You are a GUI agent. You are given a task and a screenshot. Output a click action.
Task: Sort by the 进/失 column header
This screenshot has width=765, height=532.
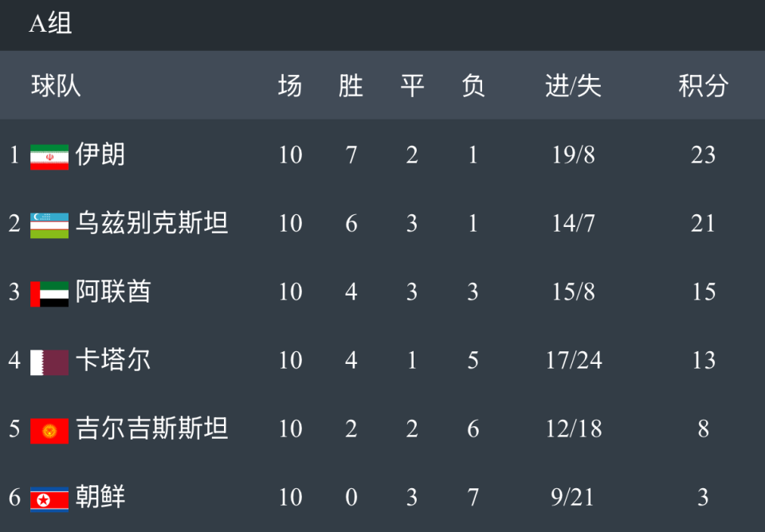click(573, 86)
